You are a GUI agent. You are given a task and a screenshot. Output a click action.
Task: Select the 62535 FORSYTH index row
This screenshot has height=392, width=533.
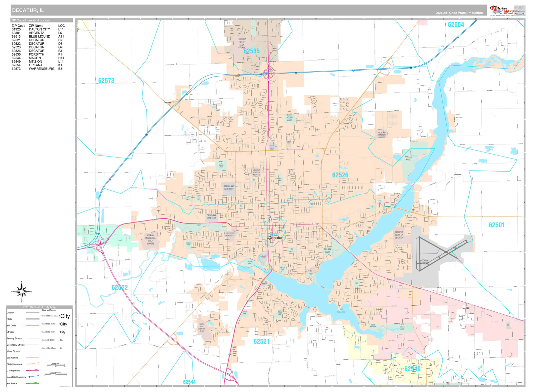click(x=38, y=54)
